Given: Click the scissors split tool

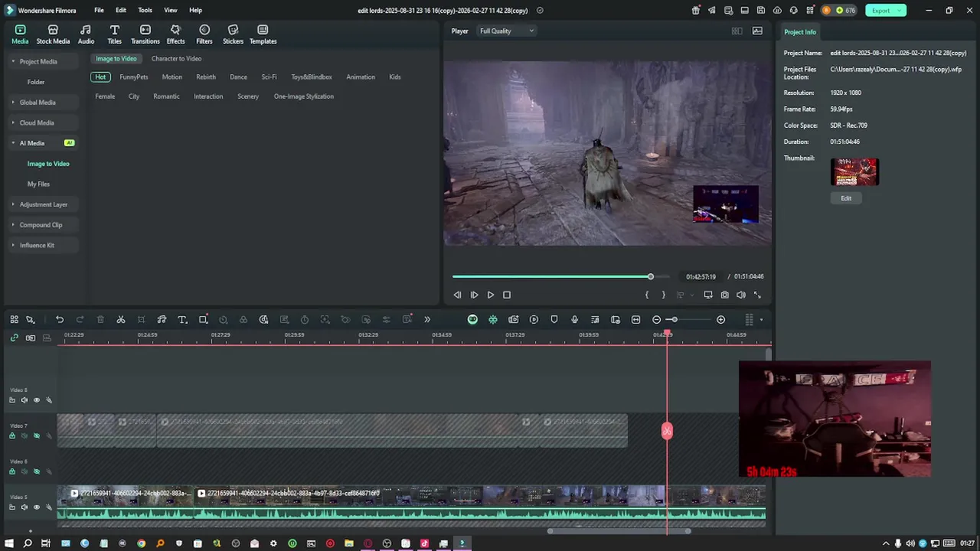Looking at the screenshot, I should (x=121, y=319).
